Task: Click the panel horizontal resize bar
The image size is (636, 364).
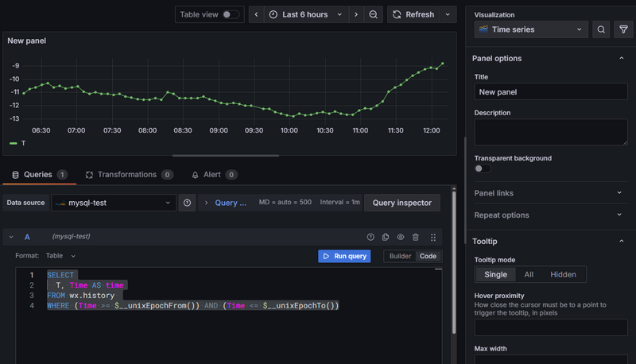Action: 226,155
